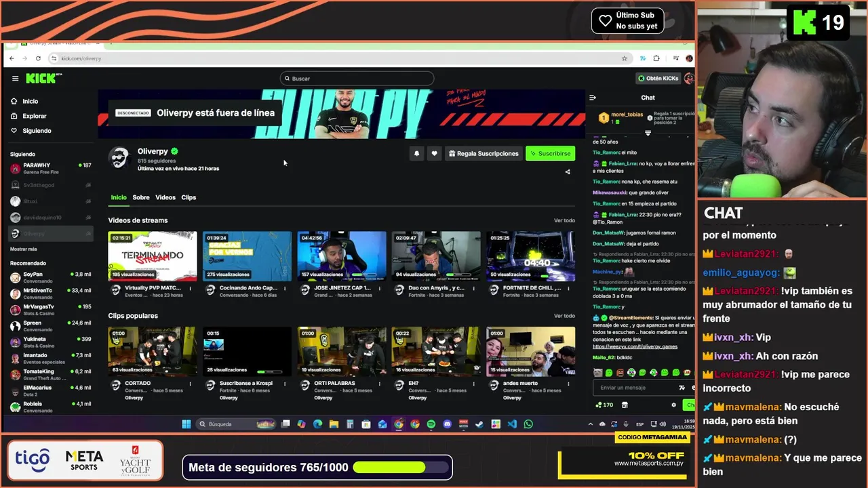Open options for the Duo con Amyris video
This screenshot has width=868, height=488.
click(x=474, y=288)
